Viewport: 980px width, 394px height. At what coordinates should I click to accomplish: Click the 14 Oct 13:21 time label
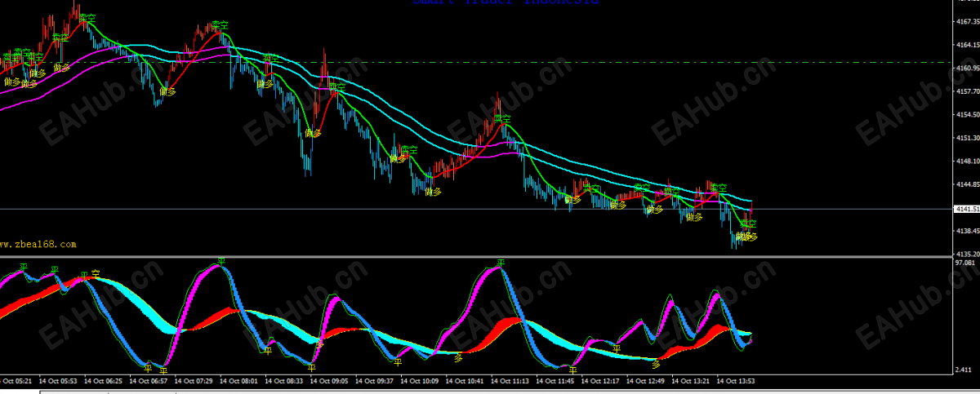pyautogui.click(x=689, y=381)
